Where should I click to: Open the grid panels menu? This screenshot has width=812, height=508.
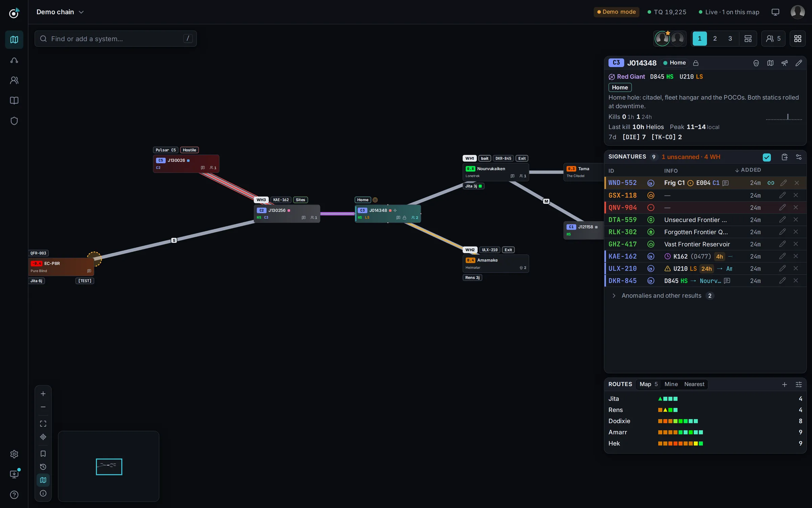[797, 39]
